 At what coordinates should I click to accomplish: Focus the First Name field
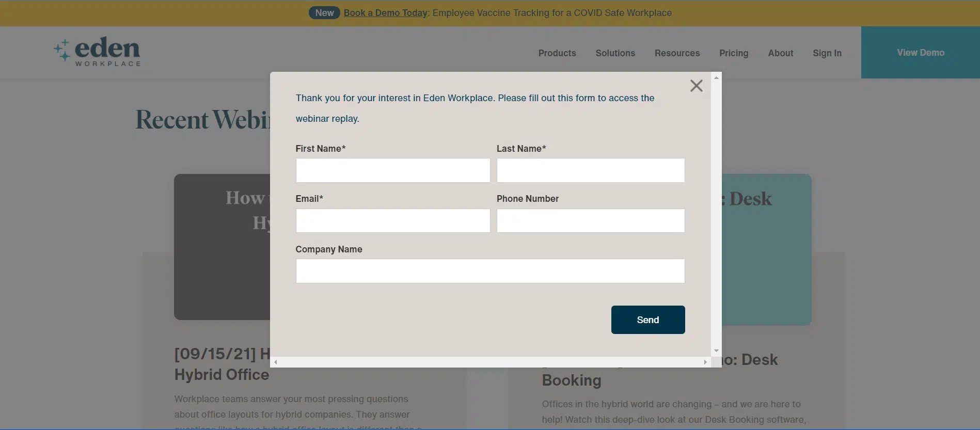pyautogui.click(x=393, y=170)
